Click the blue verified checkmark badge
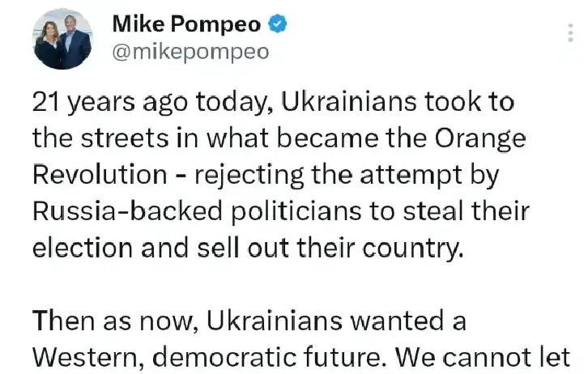588x374 pixels. (278, 24)
